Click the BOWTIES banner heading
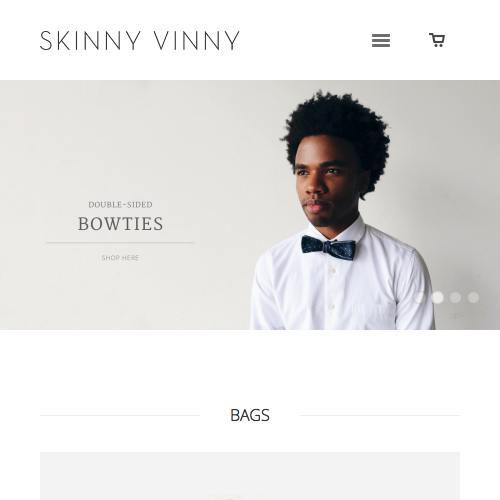 (x=120, y=224)
